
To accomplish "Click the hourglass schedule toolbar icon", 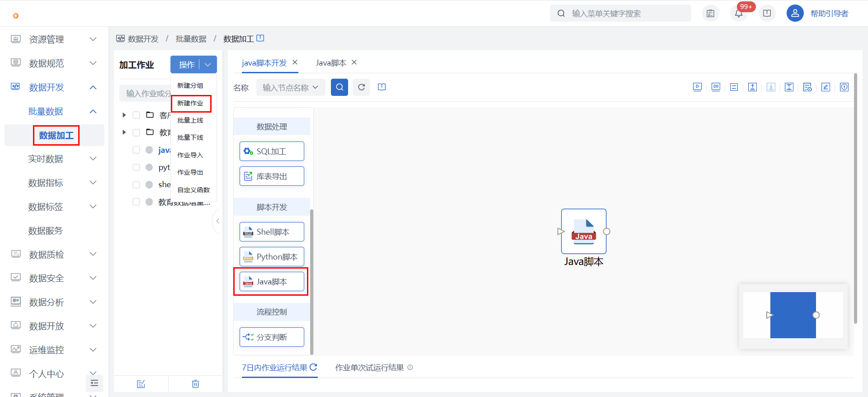I will click(789, 87).
